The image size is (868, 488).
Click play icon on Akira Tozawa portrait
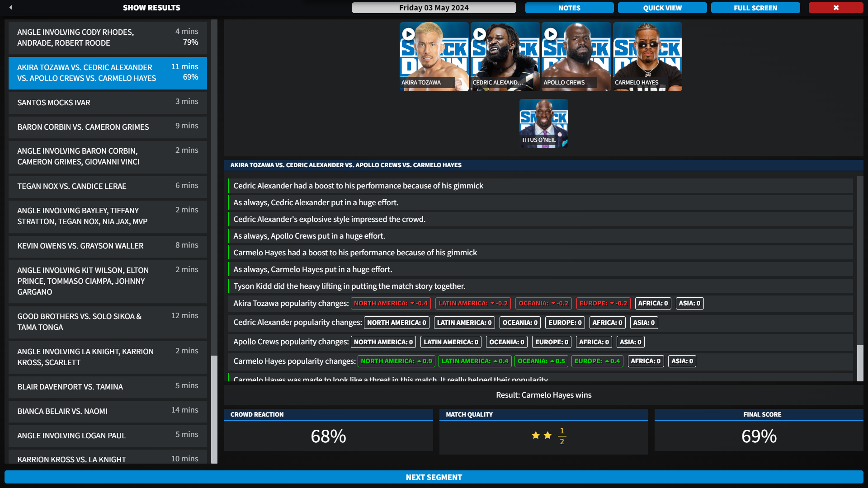408,34
